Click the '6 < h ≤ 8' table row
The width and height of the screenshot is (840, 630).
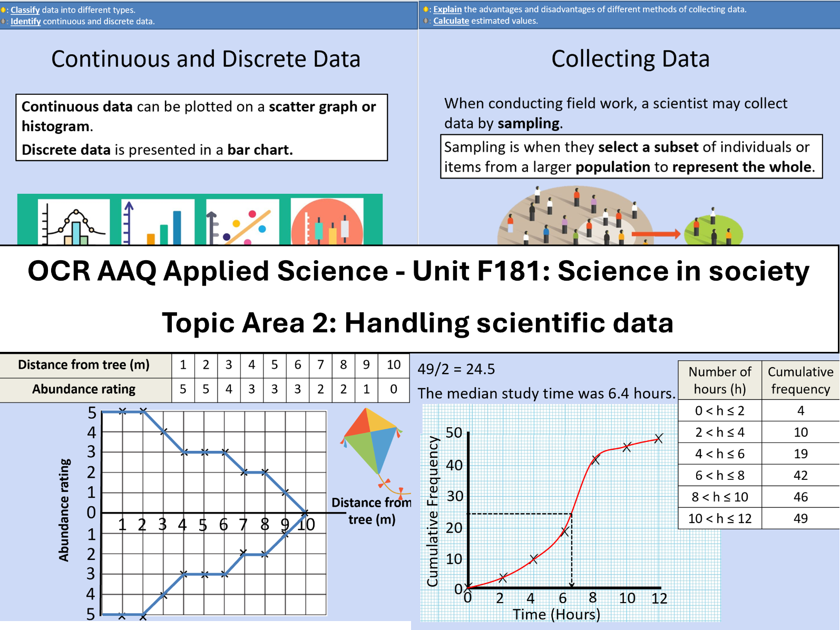tap(759, 476)
